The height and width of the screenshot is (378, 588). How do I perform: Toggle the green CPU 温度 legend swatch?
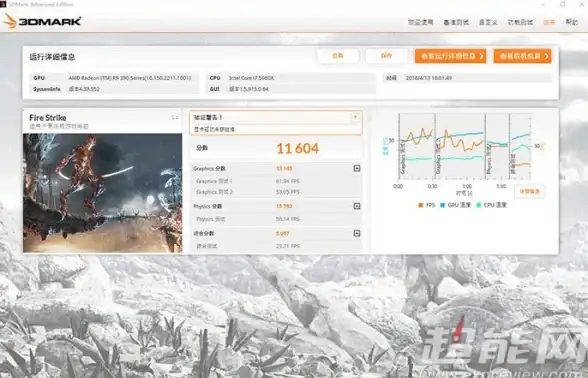coord(478,205)
